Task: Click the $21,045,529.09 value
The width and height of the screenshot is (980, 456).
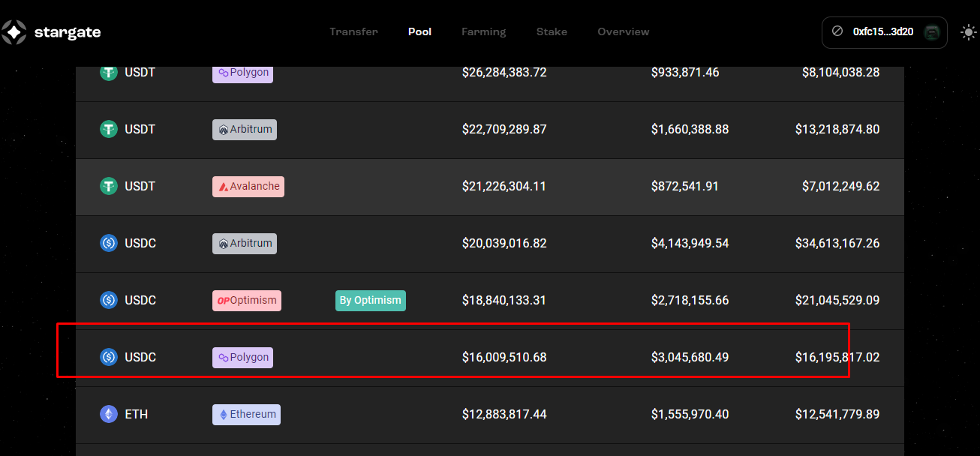Action: (x=837, y=300)
